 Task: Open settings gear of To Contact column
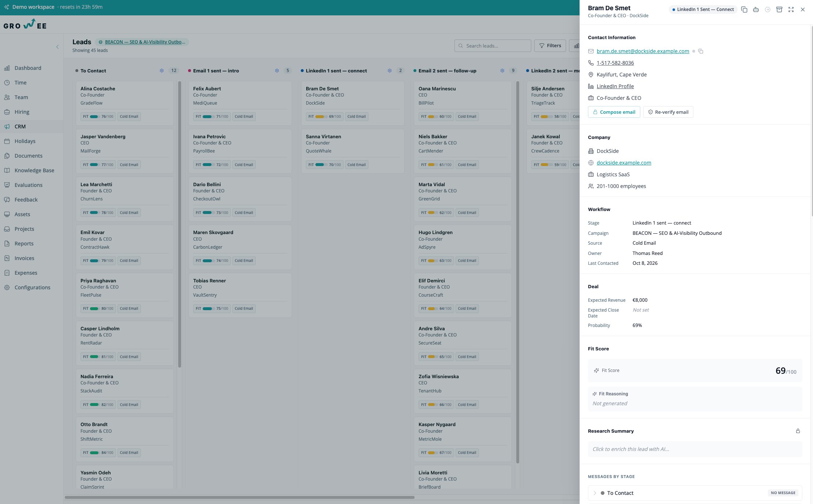[x=161, y=71]
